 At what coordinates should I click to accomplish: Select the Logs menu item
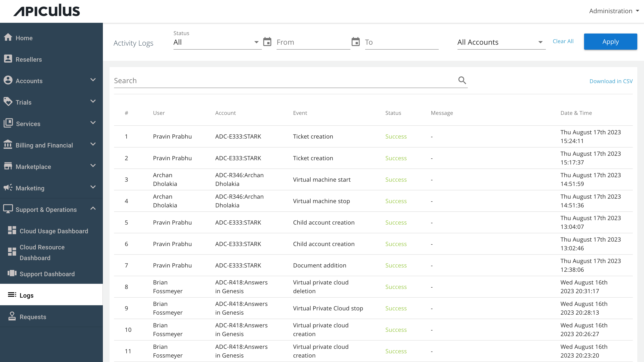(x=51, y=295)
